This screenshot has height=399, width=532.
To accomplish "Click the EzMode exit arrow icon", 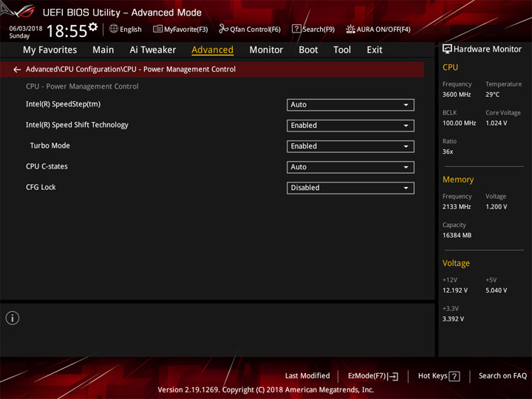I will [x=394, y=376].
